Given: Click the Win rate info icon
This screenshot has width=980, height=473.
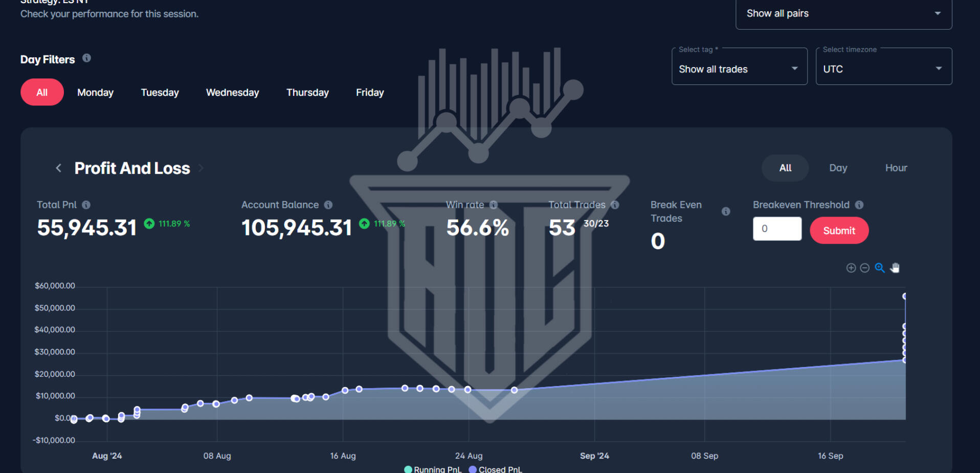Looking at the screenshot, I should 494,205.
